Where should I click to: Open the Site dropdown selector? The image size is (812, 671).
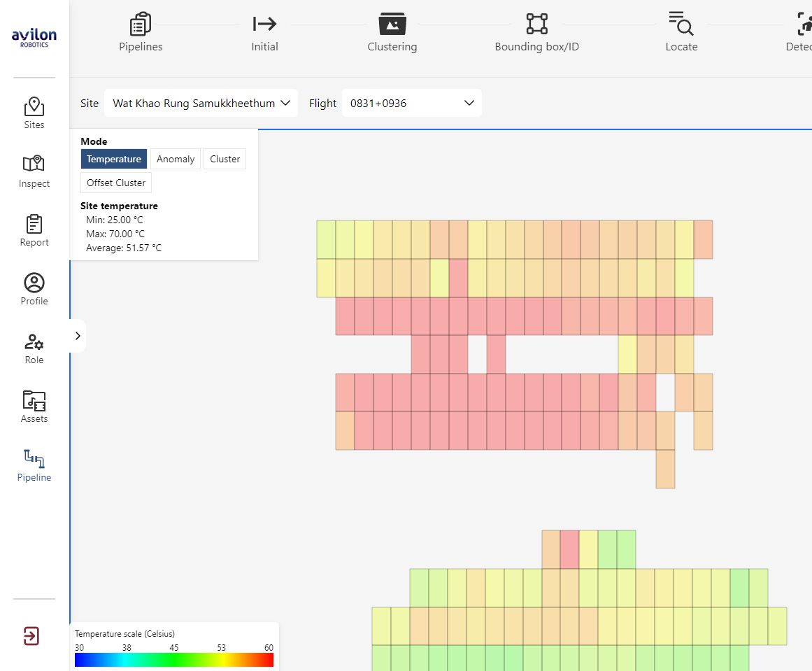201,103
